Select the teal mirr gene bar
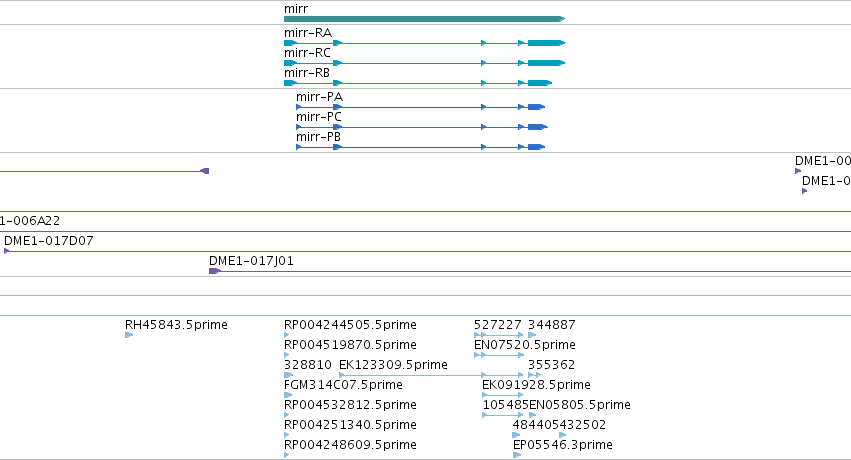Viewport: 851px width, 460px height. click(x=424, y=19)
